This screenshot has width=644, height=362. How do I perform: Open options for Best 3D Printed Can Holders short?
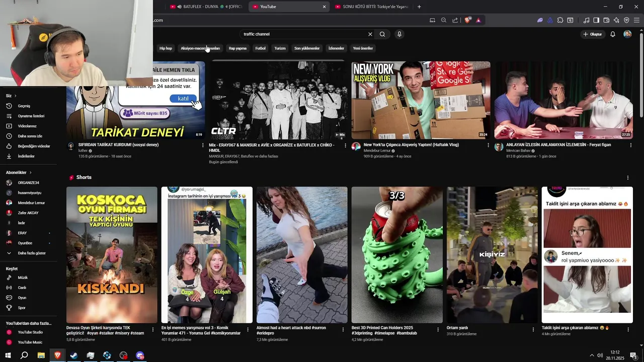click(438, 330)
